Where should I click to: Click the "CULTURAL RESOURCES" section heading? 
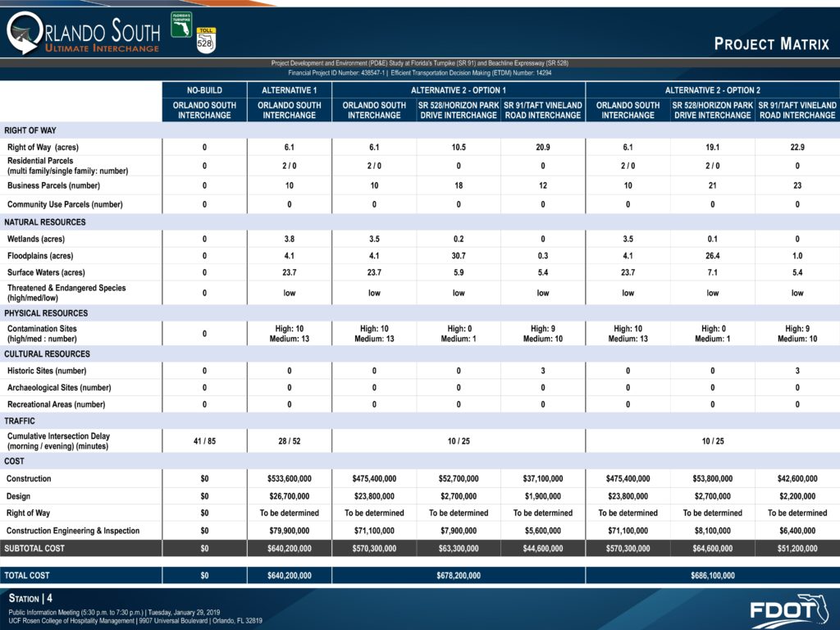47,354
